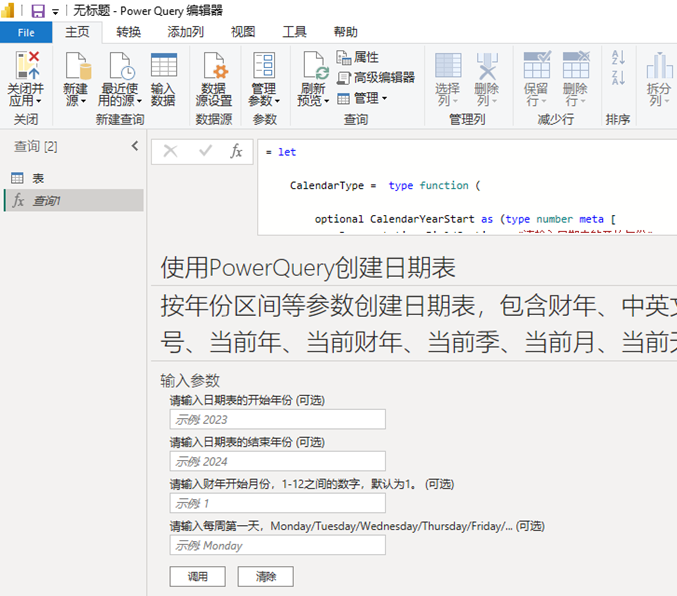677x596 pixels.
Task: Expand the 关闭并应用 dropdown arrow
Action: [38, 101]
